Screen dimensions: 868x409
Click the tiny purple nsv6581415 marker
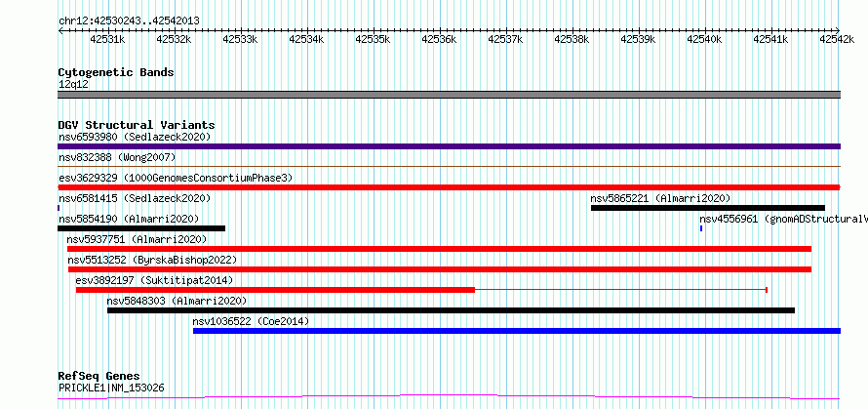59,208
